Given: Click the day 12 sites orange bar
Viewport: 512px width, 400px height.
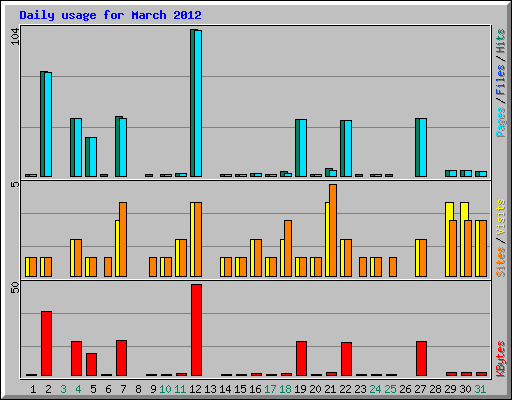Looking at the screenshot, I should (198, 239).
